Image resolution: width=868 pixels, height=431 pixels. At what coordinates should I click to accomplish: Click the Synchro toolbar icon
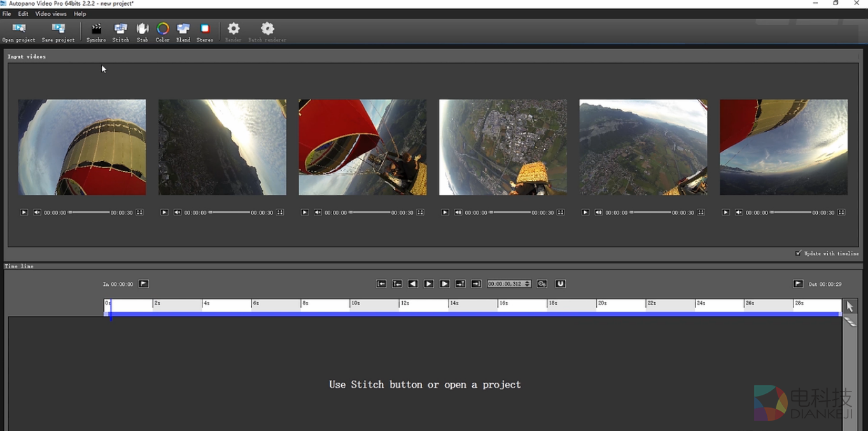click(96, 32)
